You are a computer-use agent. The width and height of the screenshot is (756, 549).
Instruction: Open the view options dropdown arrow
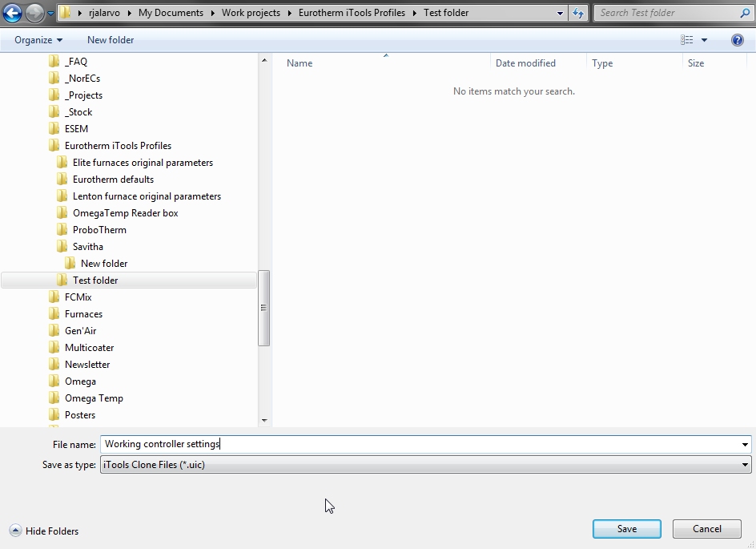[704, 40]
